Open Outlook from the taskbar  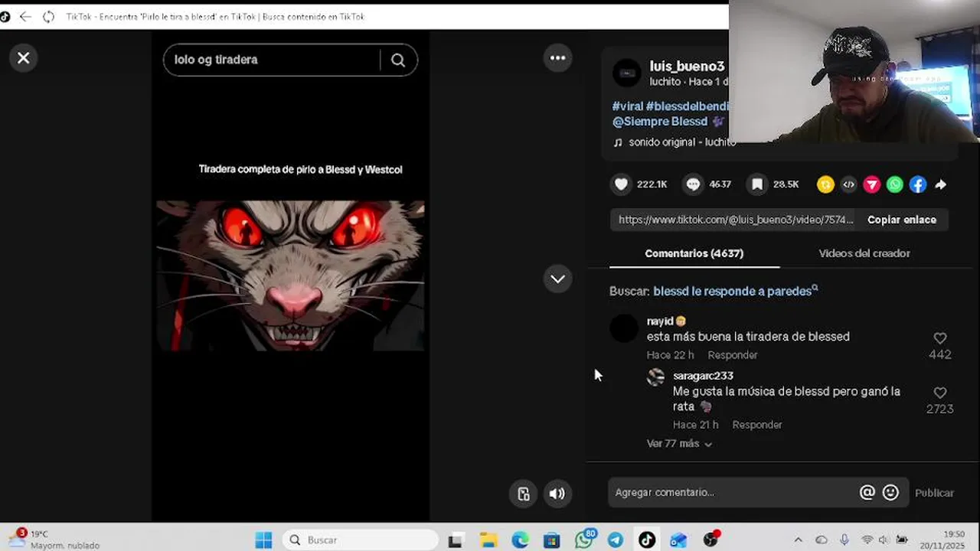[678, 540]
